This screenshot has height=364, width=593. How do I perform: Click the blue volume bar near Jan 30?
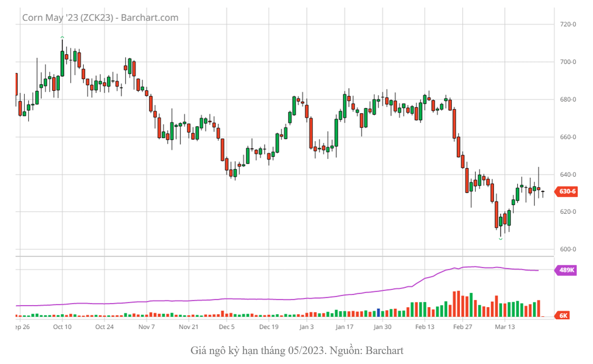(x=378, y=313)
